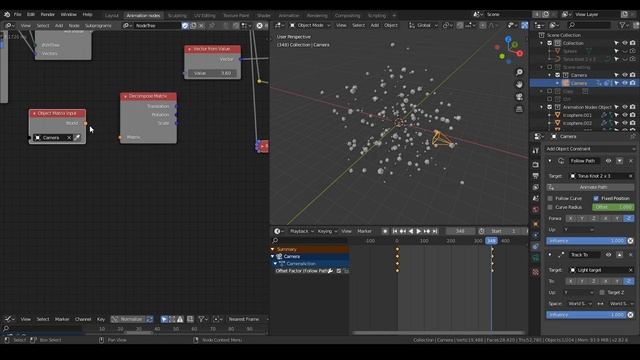Open the Playback dropdown in timeline
640x360 pixels.
click(x=302, y=231)
